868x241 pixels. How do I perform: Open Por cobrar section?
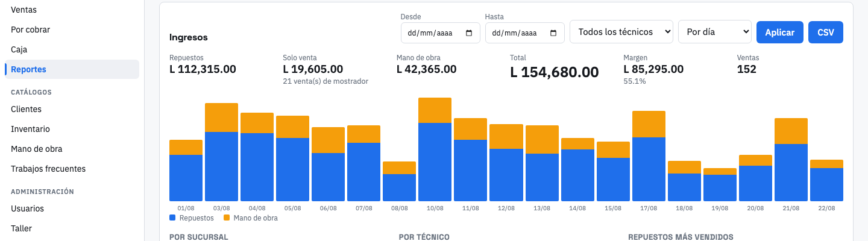click(x=72, y=30)
